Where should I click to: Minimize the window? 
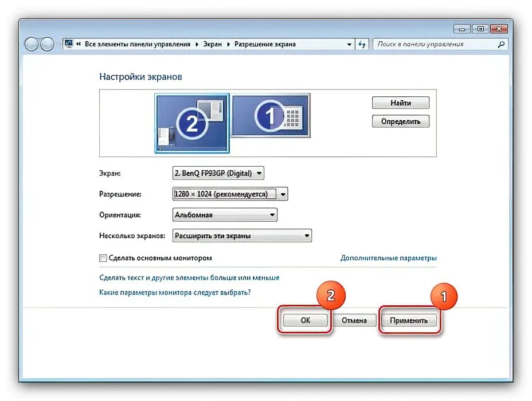[x=461, y=29]
